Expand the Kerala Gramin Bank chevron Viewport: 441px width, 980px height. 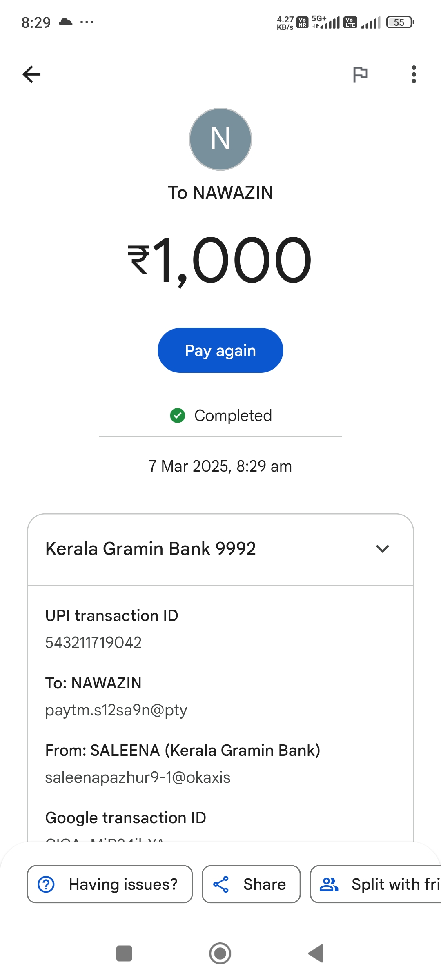[x=383, y=548]
